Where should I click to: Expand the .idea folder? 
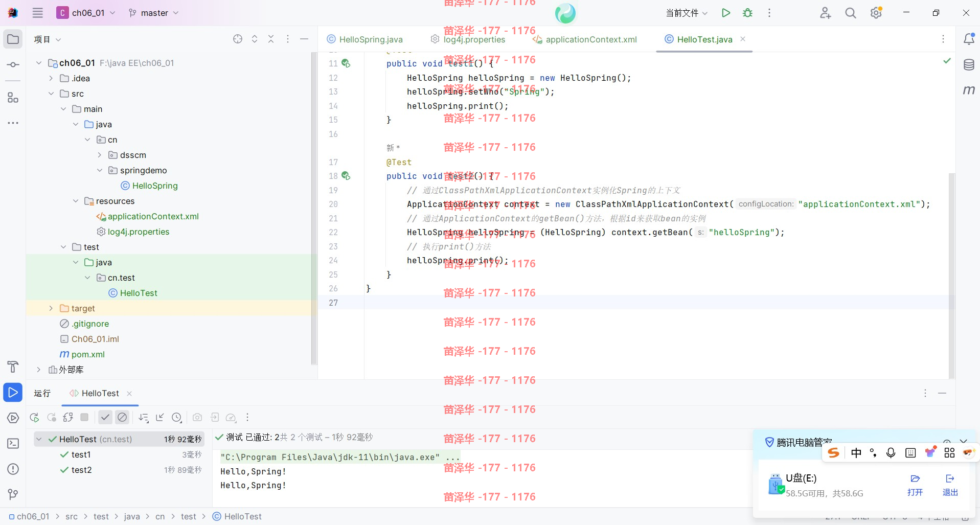(51, 78)
